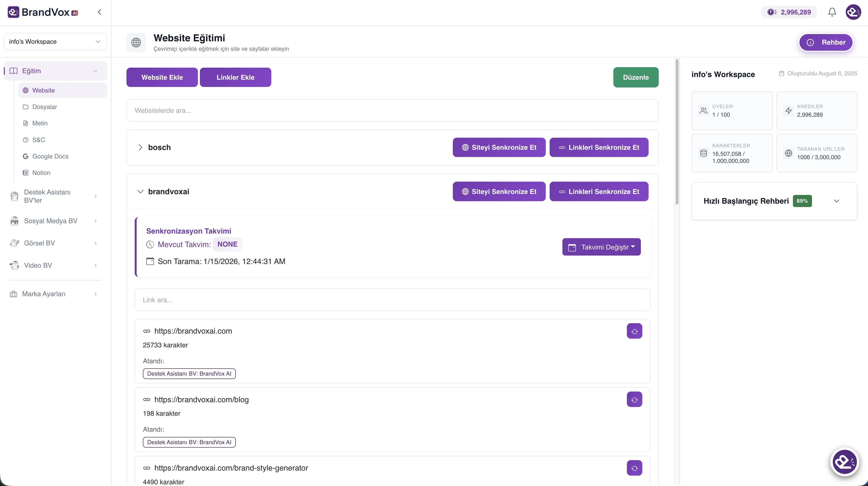This screenshot has height=486, width=868.
Task: Click the Linkler Ekle button
Action: pos(236,77)
